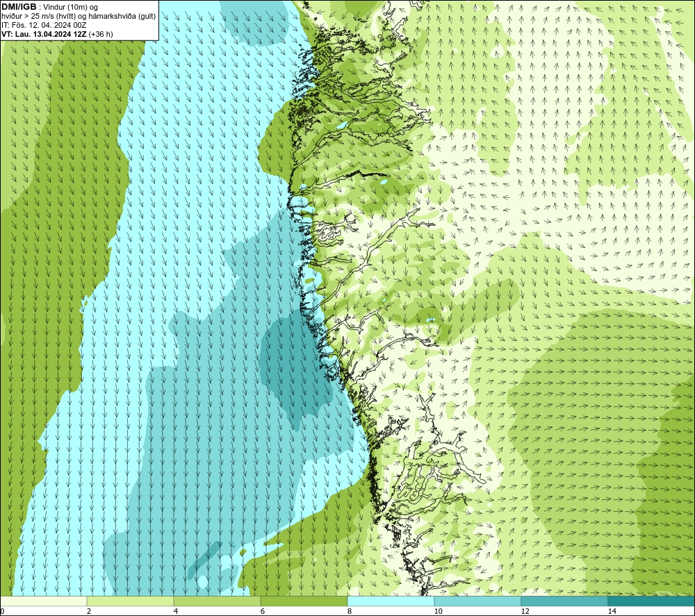Click the legend tick label '12'
695x616 pixels.
[525, 612]
